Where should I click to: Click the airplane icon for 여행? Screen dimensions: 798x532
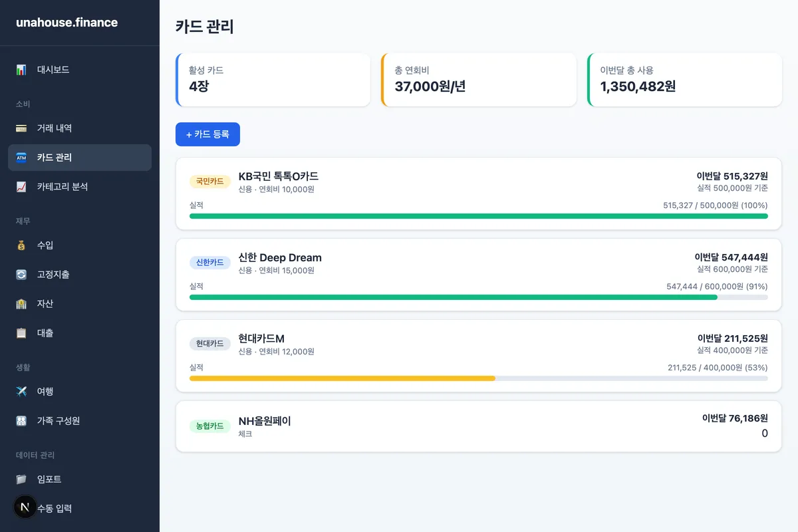point(21,392)
